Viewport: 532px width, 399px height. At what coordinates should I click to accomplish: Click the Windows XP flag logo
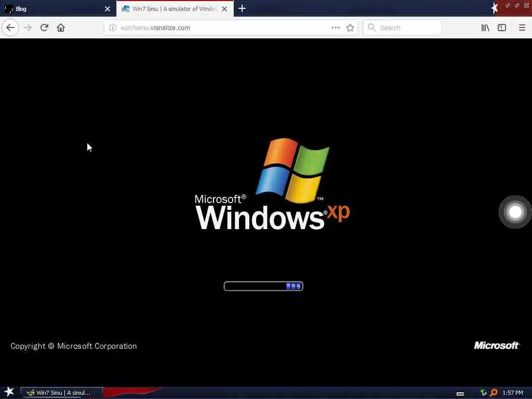click(x=292, y=170)
